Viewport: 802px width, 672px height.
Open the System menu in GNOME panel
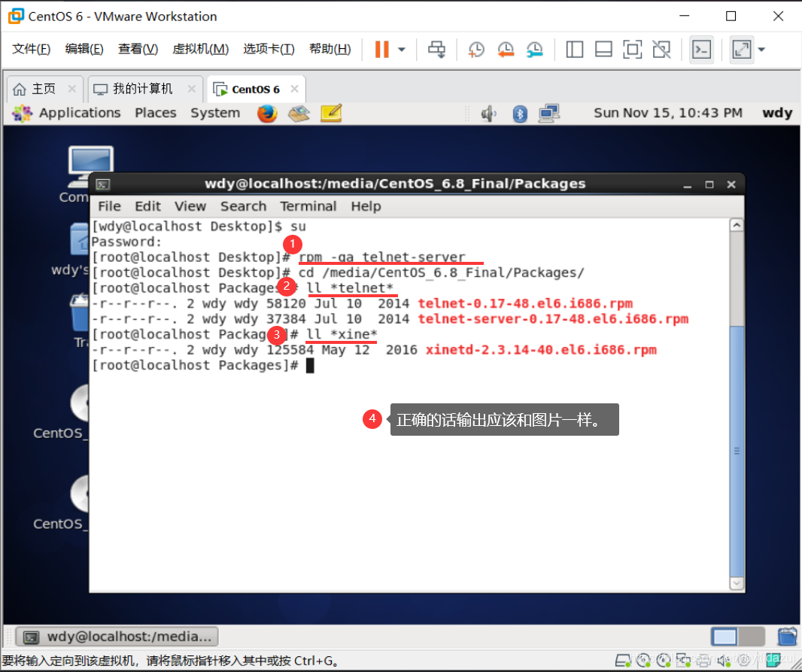tap(215, 113)
